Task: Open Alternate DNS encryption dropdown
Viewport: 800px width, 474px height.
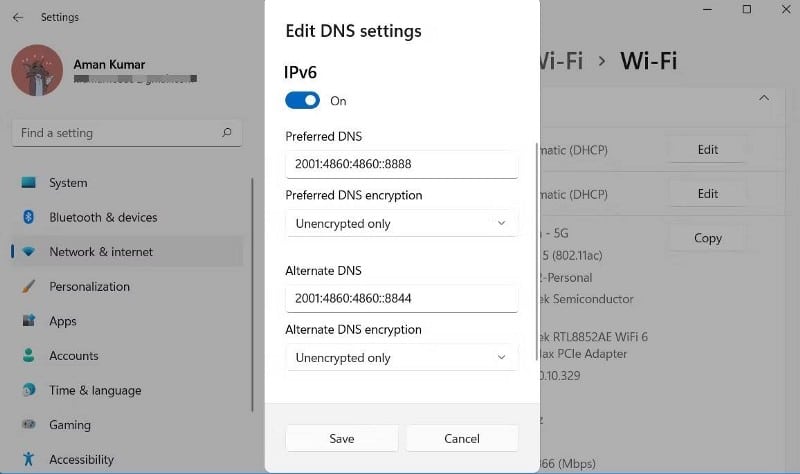Action: [402, 358]
